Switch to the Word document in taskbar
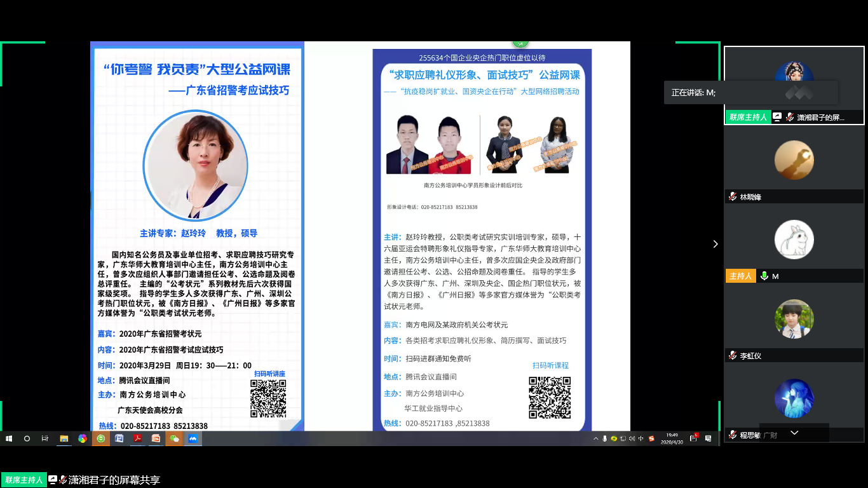Screen dimensions: 868x488 pos(119,438)
